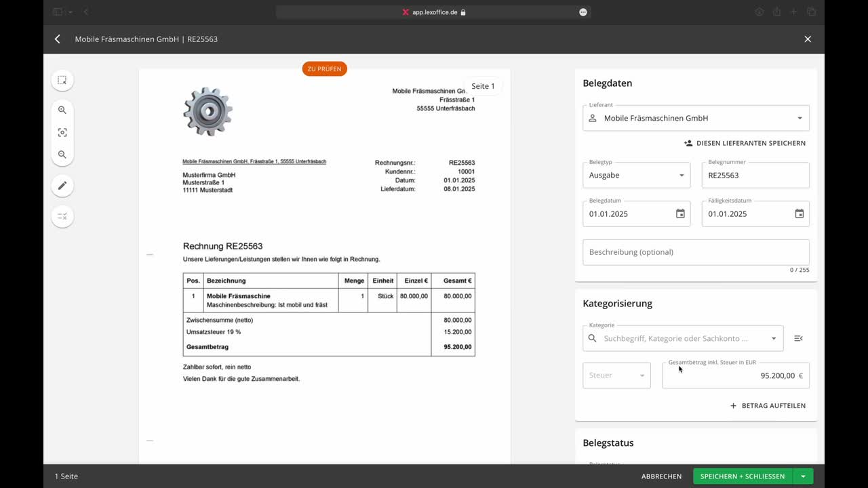Zoom in on the document preview
The width and height of the screenshot is (868, 488).
62,110
